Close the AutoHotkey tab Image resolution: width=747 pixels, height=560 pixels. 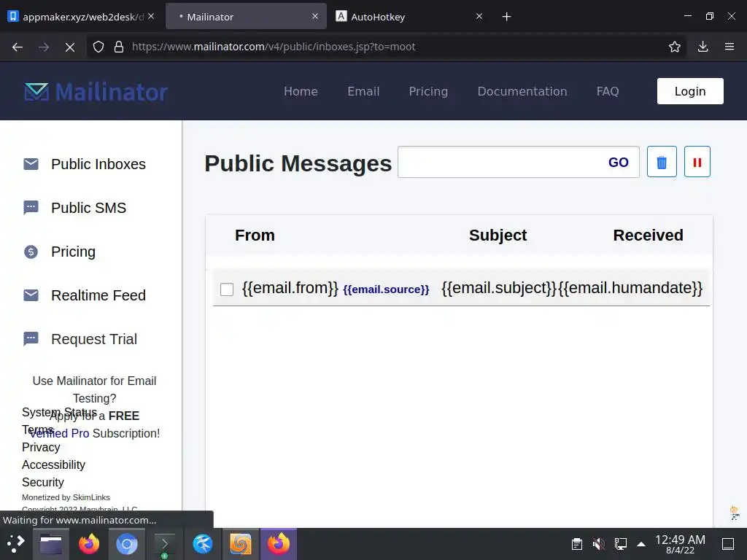point(479,16)
